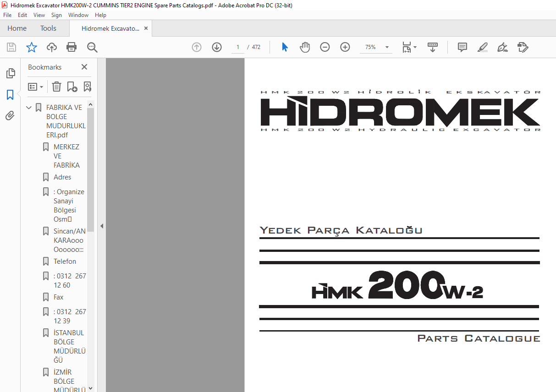Open the Help menu
This screenshot has height=392, width=556.
[x=100, y=15]
